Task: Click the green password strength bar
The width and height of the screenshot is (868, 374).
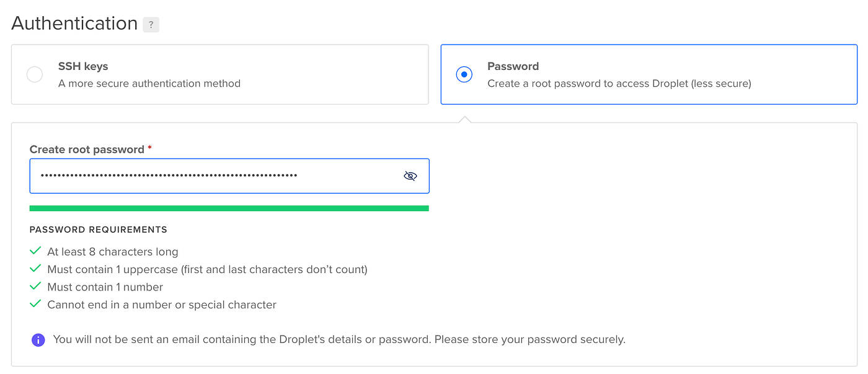Action: click(229, 209)
